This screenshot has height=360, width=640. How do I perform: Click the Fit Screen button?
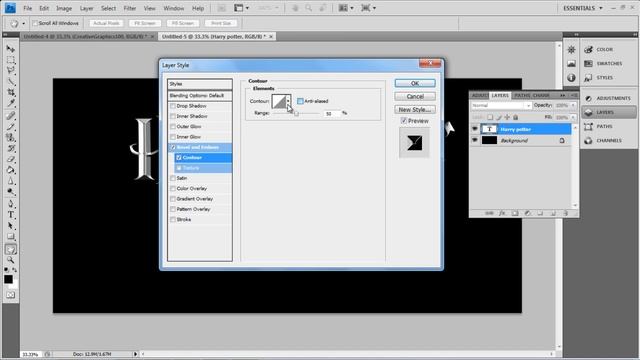click(145, 23)
